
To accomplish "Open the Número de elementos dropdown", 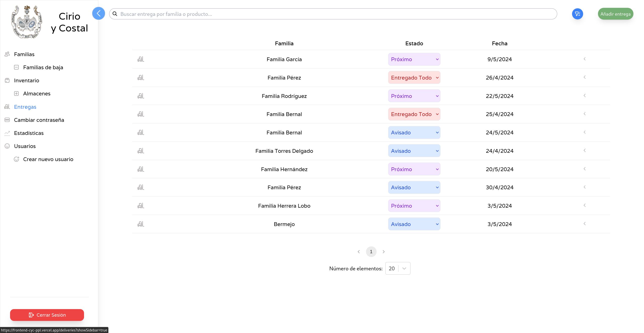I will tap(398, 268).
